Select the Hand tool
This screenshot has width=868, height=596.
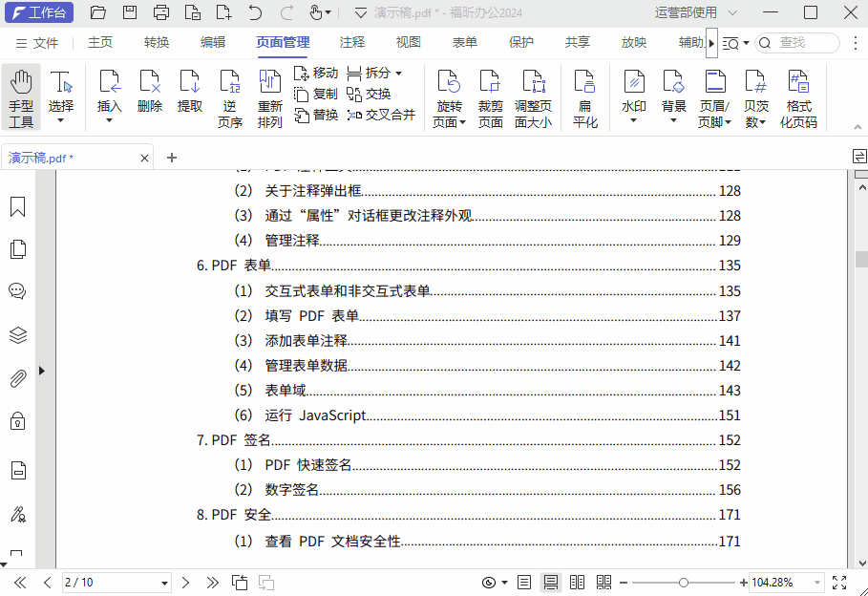tap(20, 92)
